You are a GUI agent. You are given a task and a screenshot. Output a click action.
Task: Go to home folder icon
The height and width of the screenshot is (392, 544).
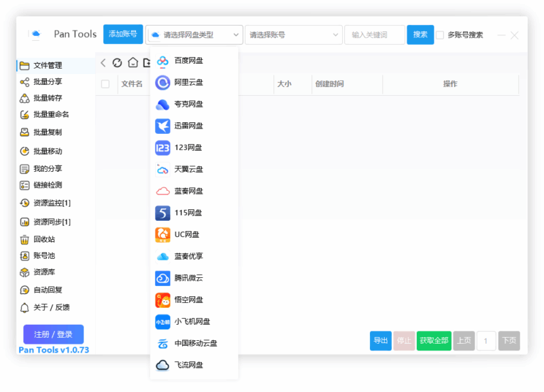point(133,63)
